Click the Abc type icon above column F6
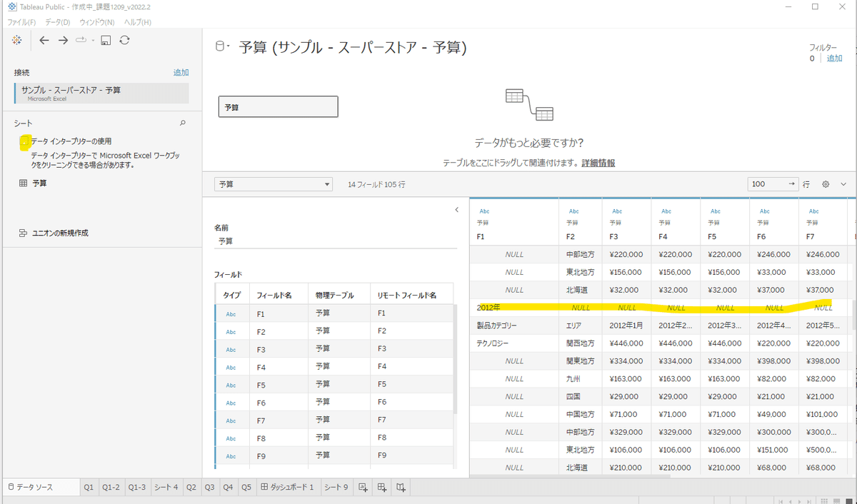Image resolution: width=857 pixels, height=504 pixels. (764, 211)
